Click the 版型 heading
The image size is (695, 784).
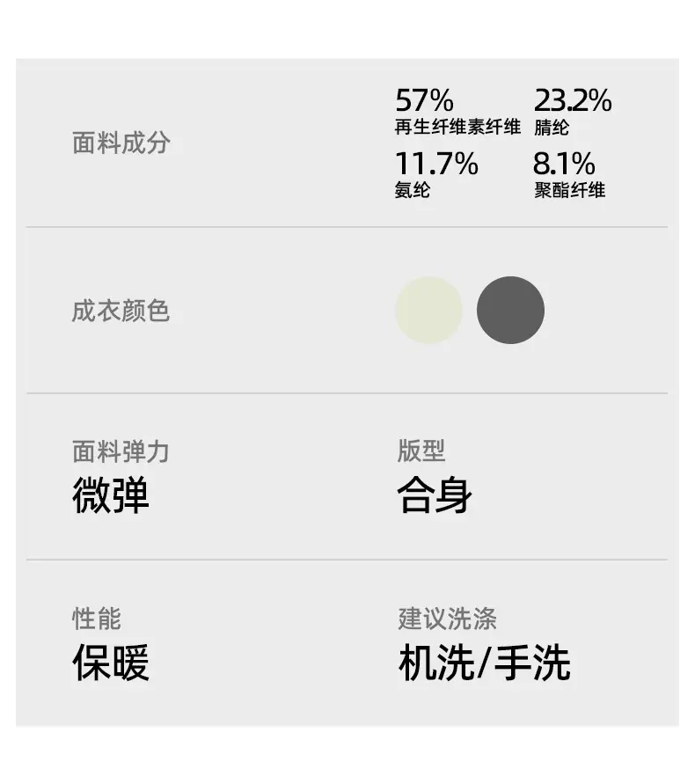pos(421,451)
